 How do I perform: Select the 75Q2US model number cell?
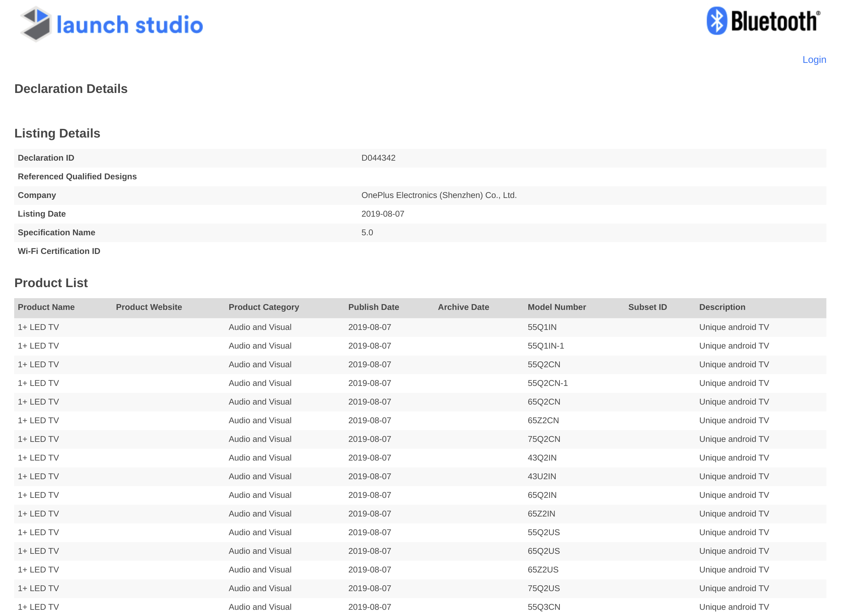544,588
